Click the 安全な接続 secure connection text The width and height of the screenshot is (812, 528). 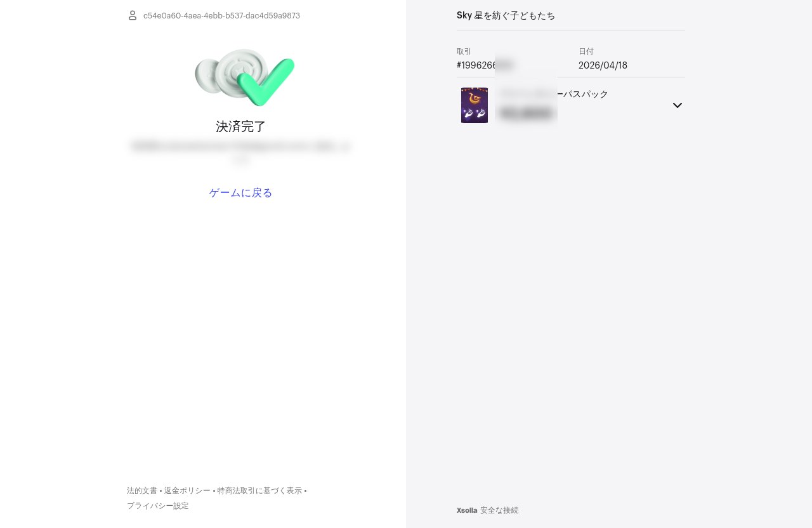pos(499,510)
